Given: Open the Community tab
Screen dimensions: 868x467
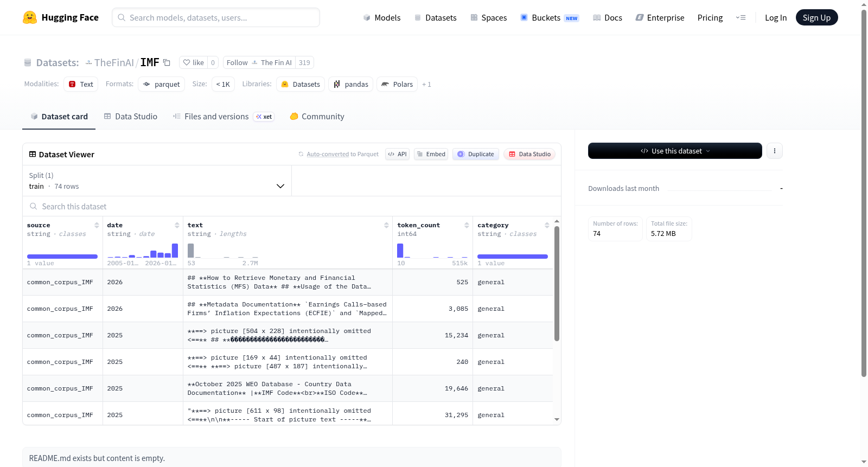Looking at the screenshot, I should point(317,116).
